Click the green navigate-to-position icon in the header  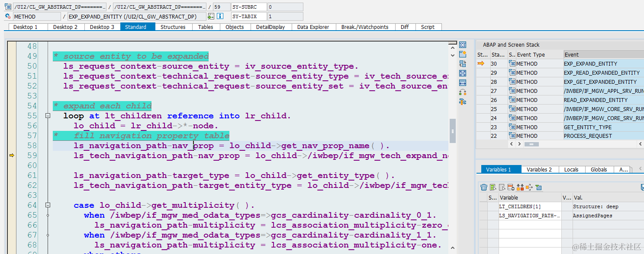tap(211, 16)
